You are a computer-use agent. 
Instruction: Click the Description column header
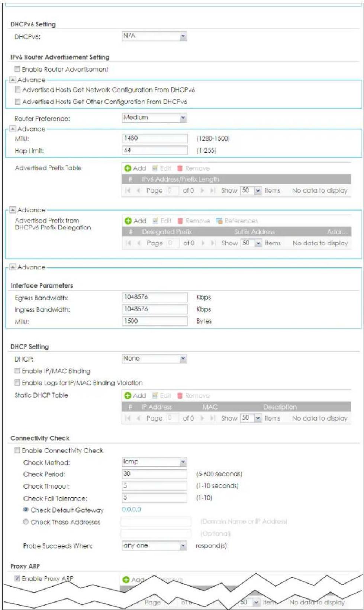coord(280,407)
